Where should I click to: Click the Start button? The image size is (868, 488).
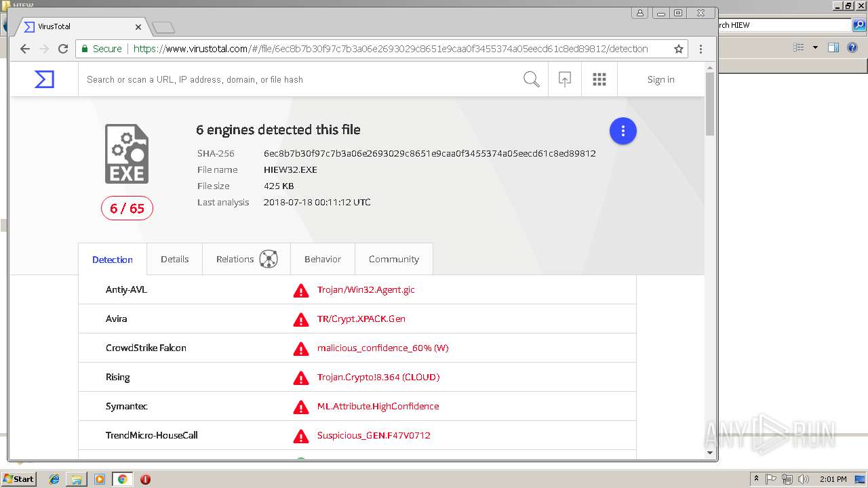(18, 479)
